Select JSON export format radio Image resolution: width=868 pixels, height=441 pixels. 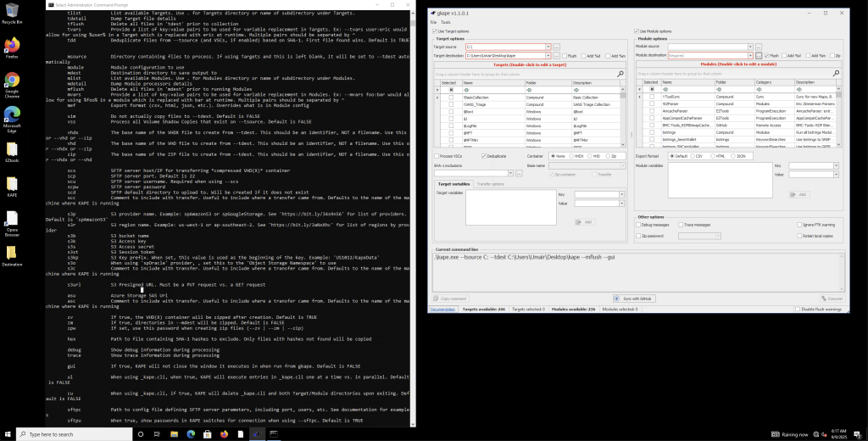tap(733, 156)
